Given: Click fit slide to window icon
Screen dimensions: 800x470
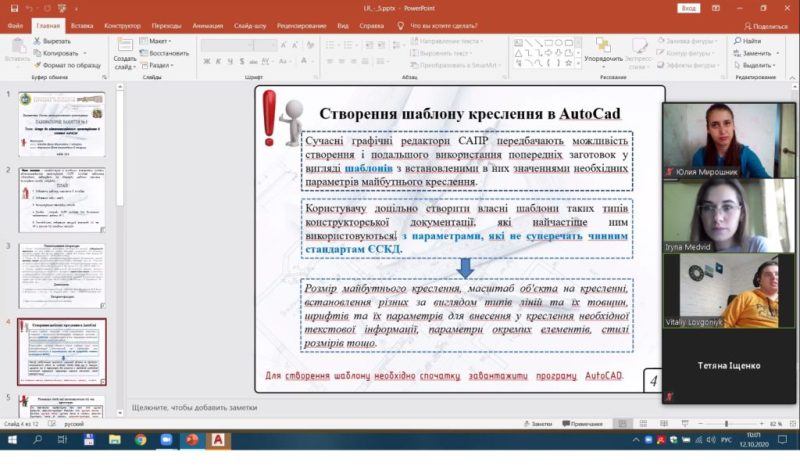Looking at the screenshot, I should coord(792,424).
